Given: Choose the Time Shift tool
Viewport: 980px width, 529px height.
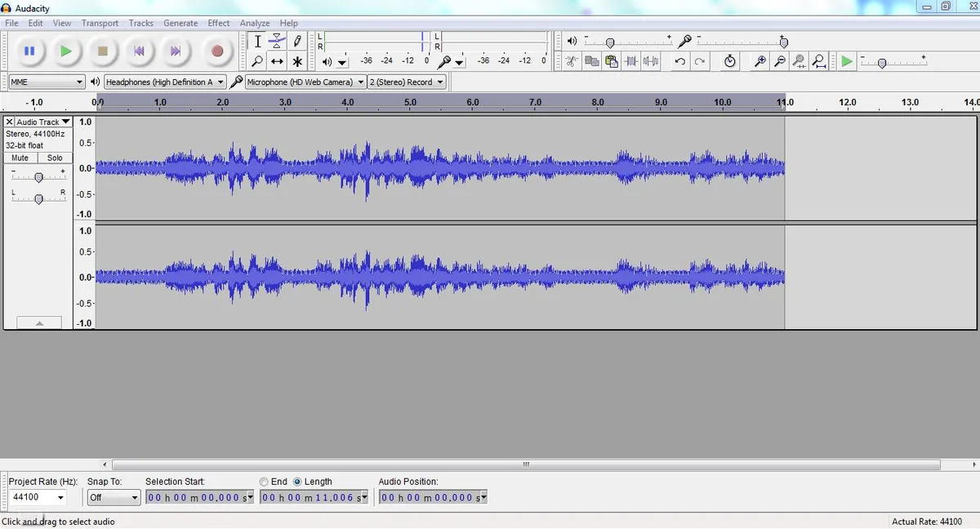Looking at the screenshot, I should coord(277,61).
